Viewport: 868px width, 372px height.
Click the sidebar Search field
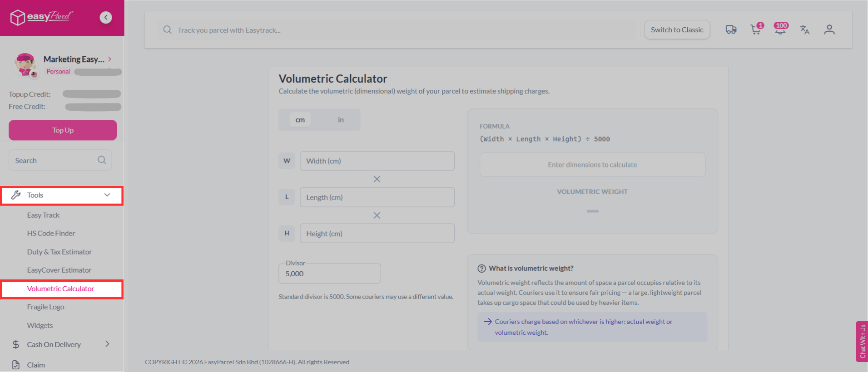[x=60, y=160]
